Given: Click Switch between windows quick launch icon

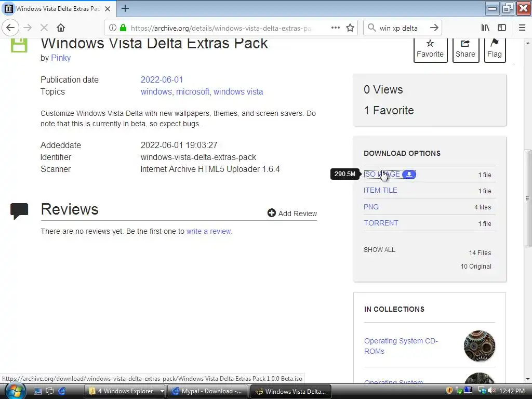Looking at the screenshot, I should click(x=49, y=391).
